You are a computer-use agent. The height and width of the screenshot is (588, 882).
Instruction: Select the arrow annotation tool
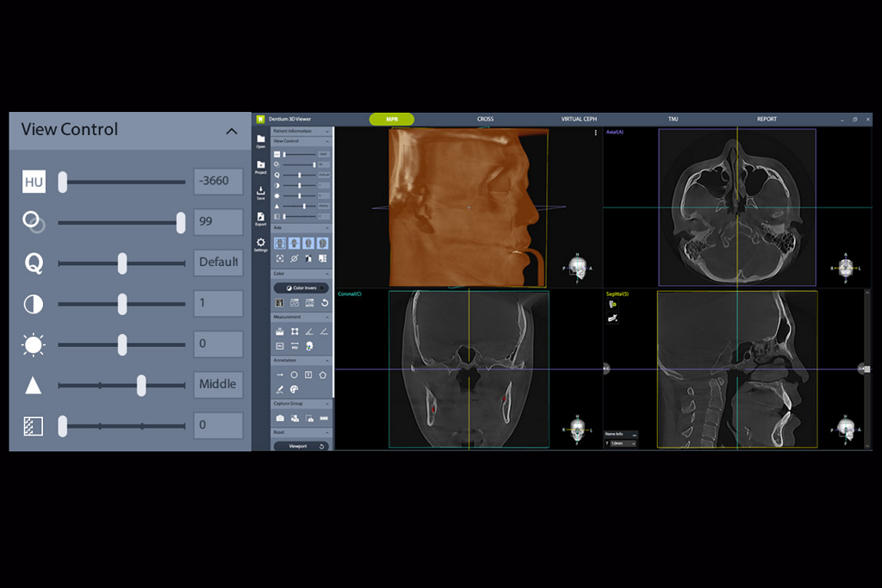[280, 375]
